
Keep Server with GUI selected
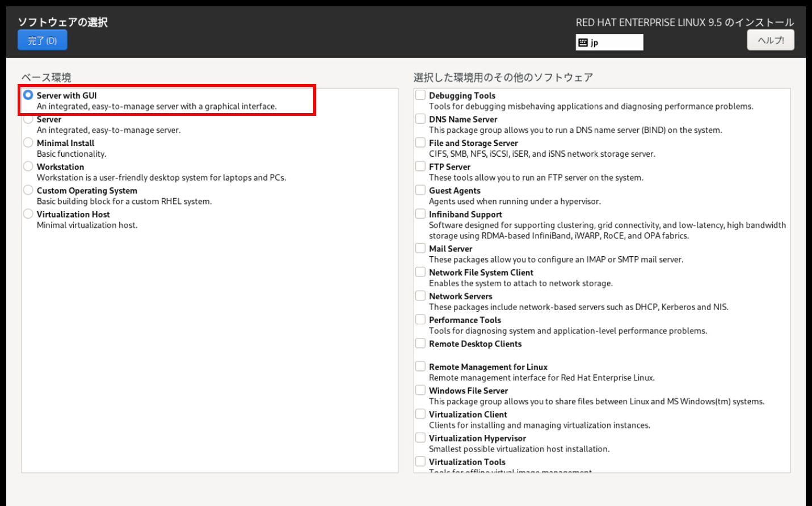[28, 95]
